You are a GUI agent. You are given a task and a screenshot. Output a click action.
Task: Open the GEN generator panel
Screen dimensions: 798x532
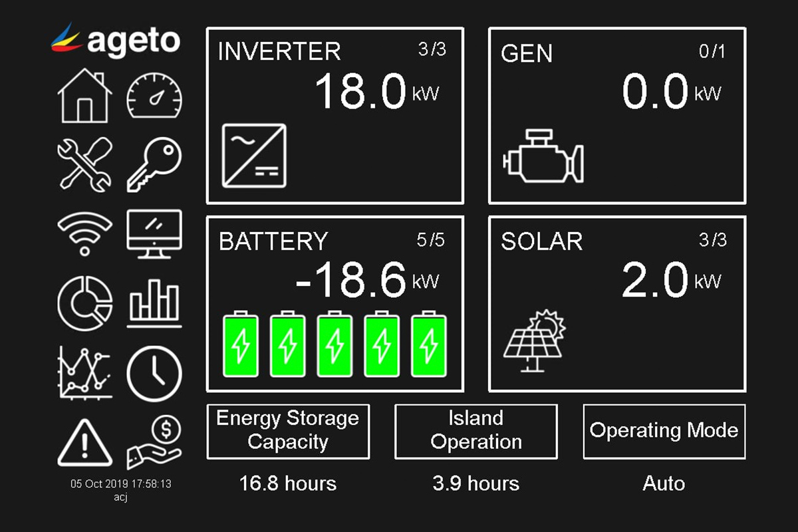616,116
